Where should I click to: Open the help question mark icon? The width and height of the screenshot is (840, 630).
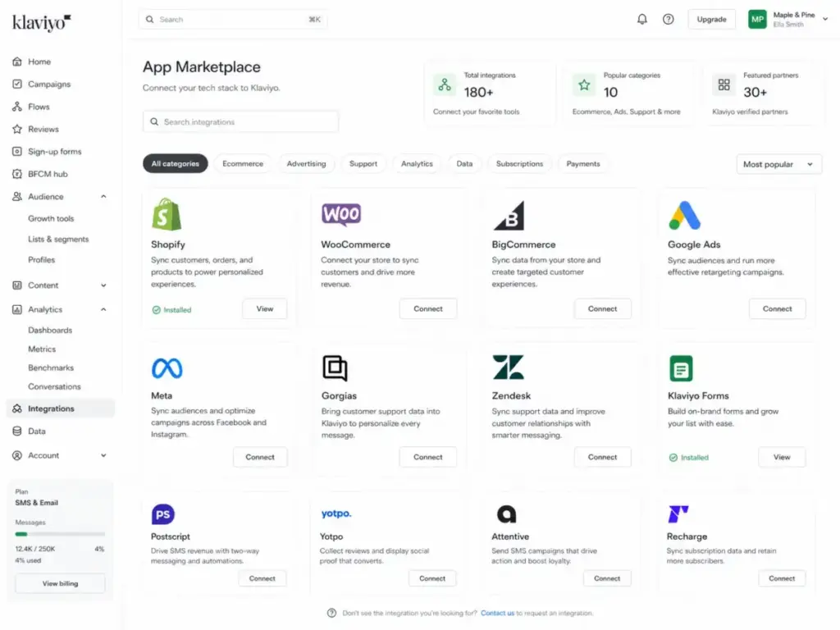click(x=668, y=20)
